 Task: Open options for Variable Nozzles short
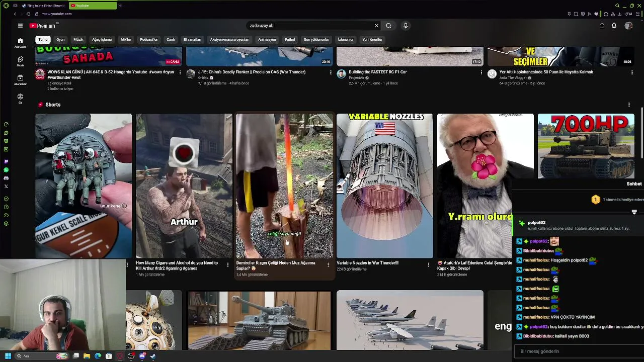429,264
